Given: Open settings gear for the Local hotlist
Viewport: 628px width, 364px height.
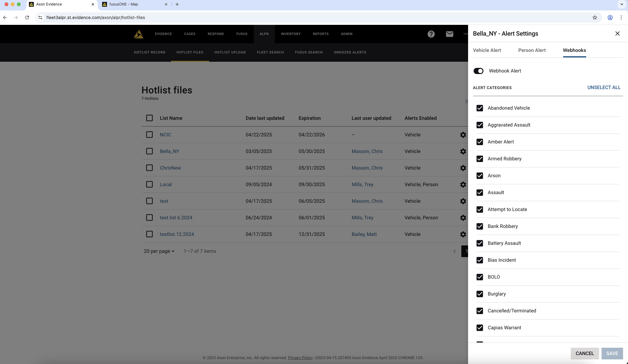Looking at the screenshot, I should [x=463, y=184].
